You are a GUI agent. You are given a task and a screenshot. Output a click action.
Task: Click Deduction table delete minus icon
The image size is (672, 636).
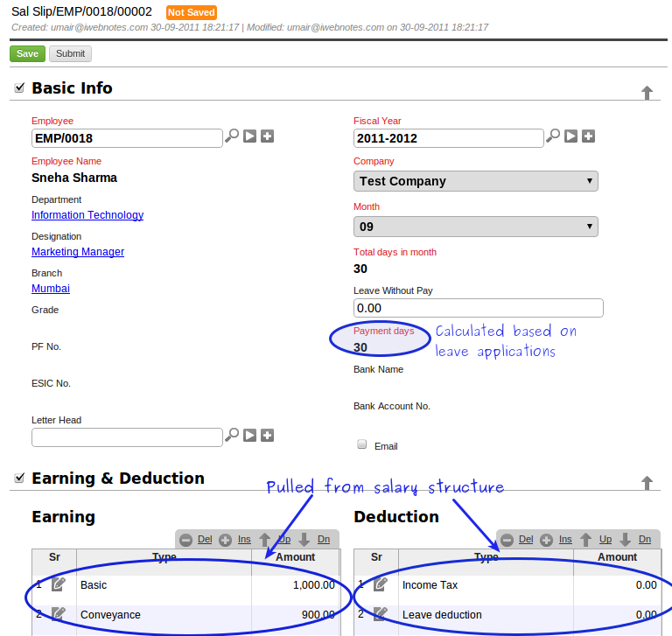[x=507, y=540]
